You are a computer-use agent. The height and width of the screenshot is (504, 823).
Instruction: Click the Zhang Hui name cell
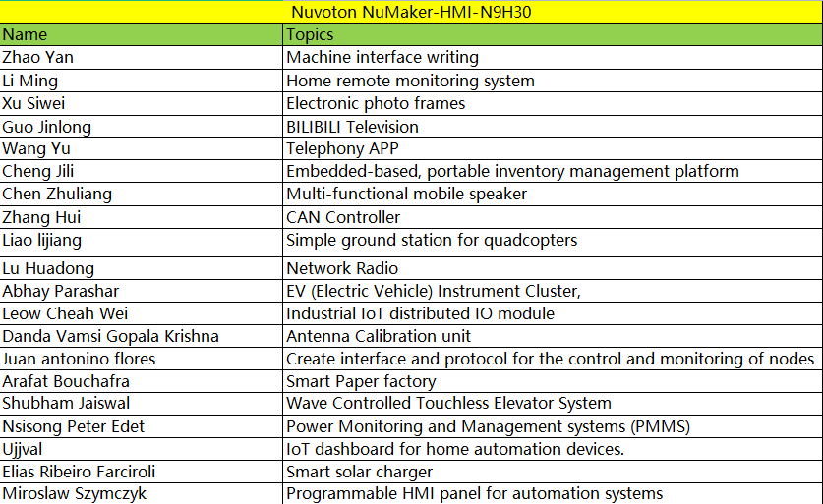click(142, 217)
